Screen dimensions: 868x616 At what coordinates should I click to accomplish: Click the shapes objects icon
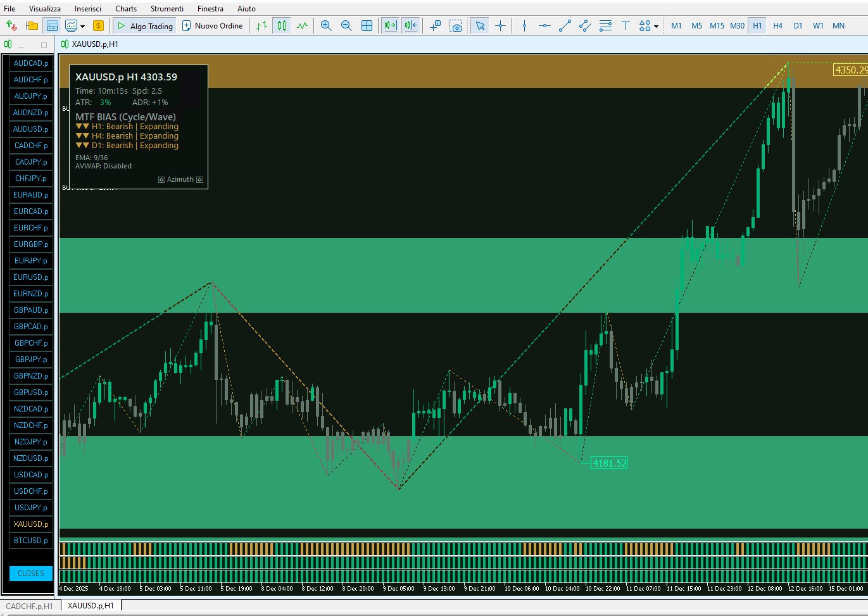click(645, 26)
